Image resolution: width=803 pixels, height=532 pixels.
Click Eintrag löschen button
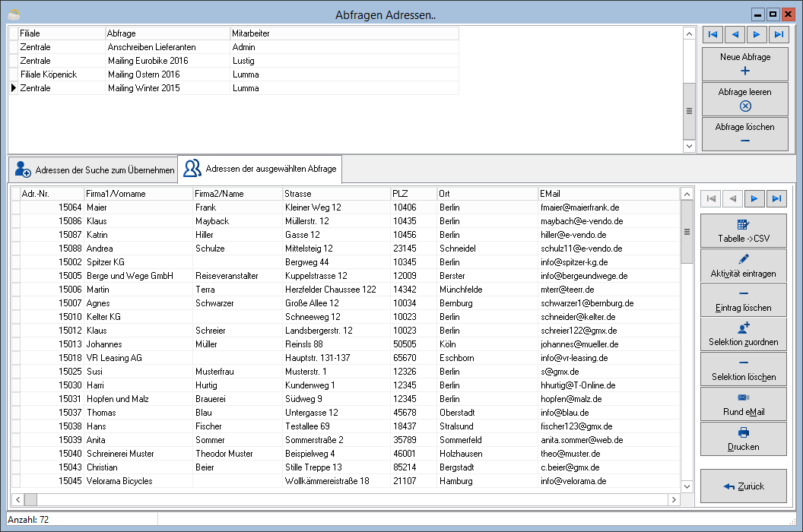(744, 300)
